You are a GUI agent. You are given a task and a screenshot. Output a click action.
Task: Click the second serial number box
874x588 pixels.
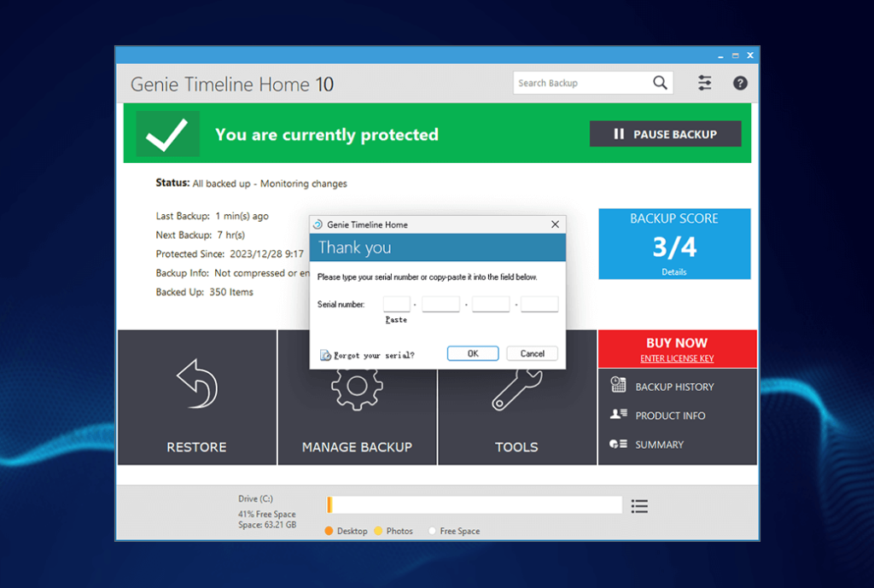point(440,304)
